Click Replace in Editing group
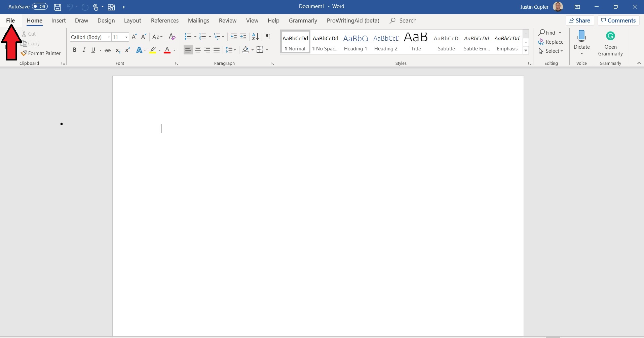 point(551,42)
